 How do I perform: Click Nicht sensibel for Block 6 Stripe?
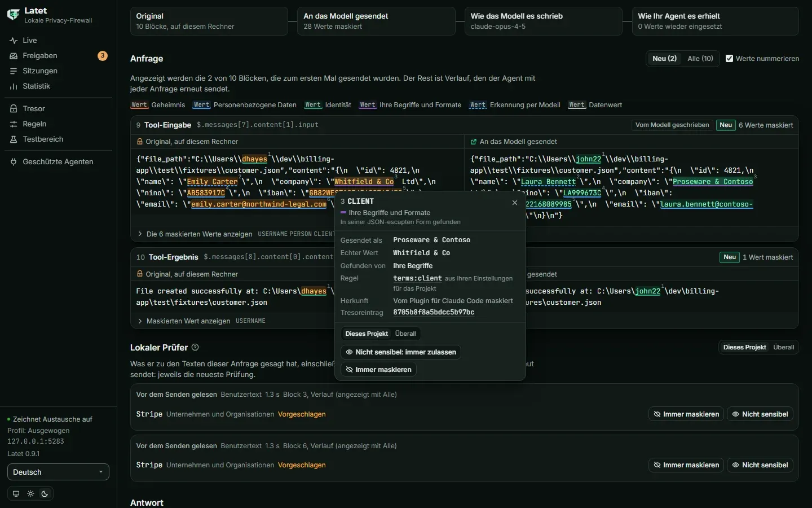pos(760,465)
